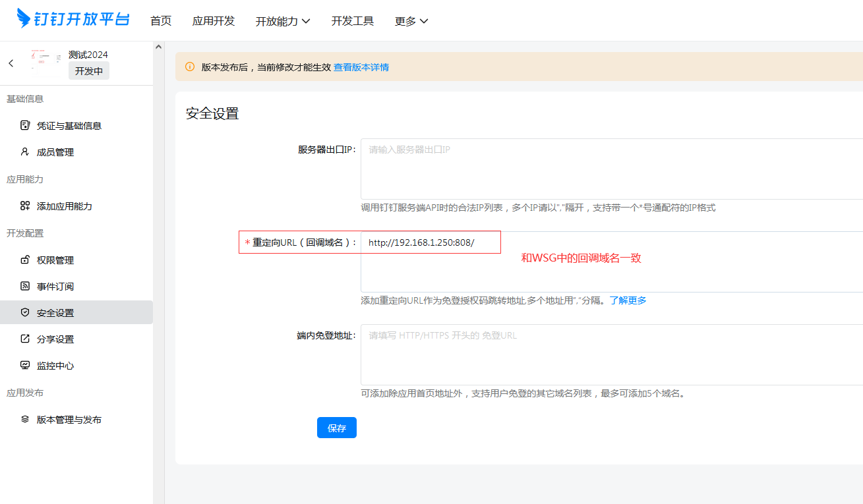Click the 成员管理 person icon

(25, 152)
